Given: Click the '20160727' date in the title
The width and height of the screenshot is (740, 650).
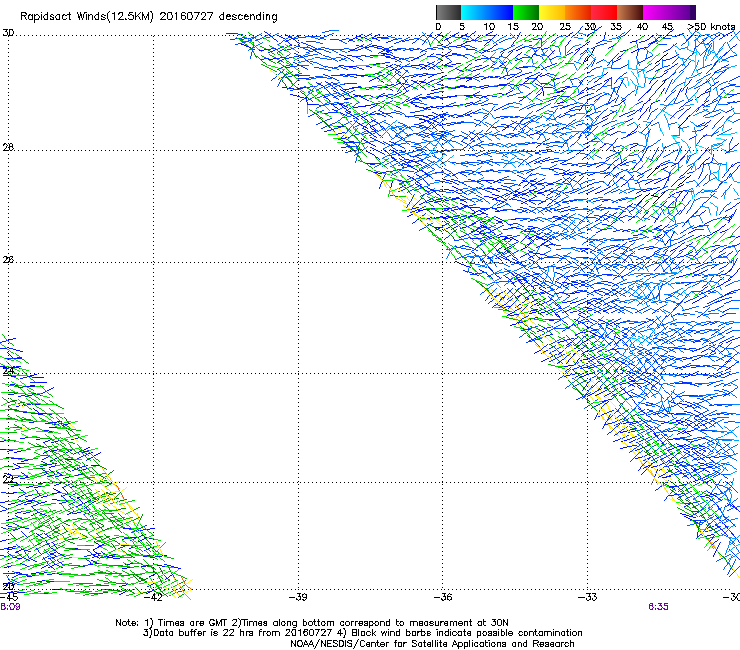Looking at the screenshot, I should (x=186, y=16).
